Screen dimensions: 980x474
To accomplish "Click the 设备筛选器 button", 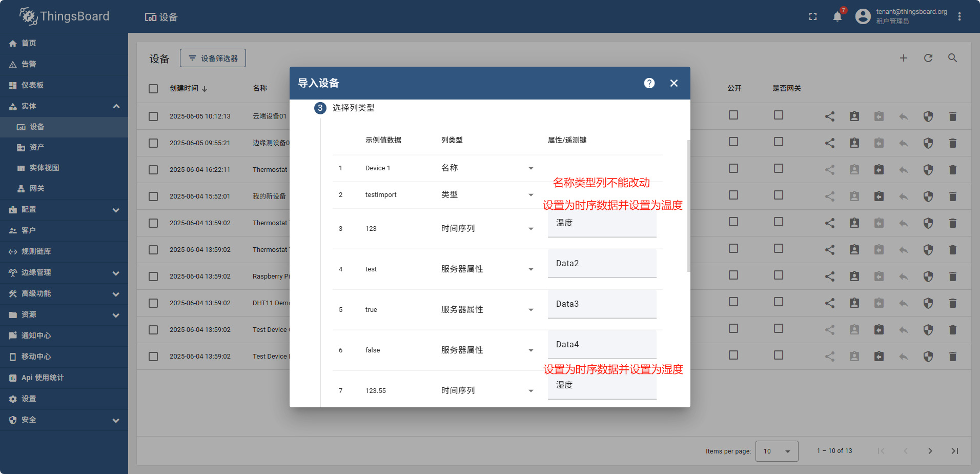I will pyautogui.click(x=213, y=58).
